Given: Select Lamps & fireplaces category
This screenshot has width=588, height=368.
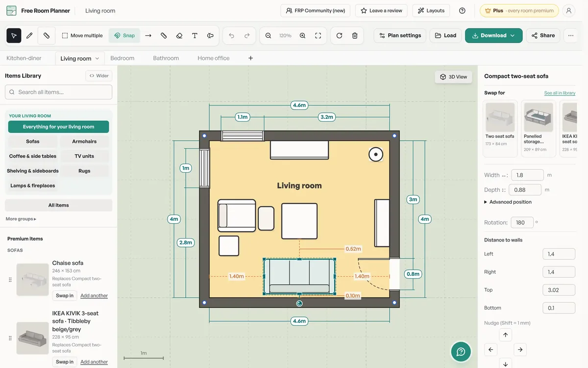Looking at the screenshot, I should 33,185.
